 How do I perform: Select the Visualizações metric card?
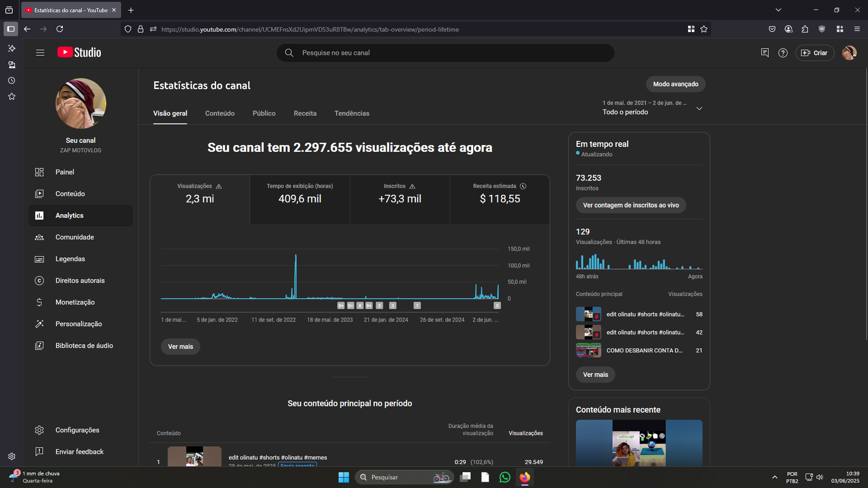[x=200, y=199]
